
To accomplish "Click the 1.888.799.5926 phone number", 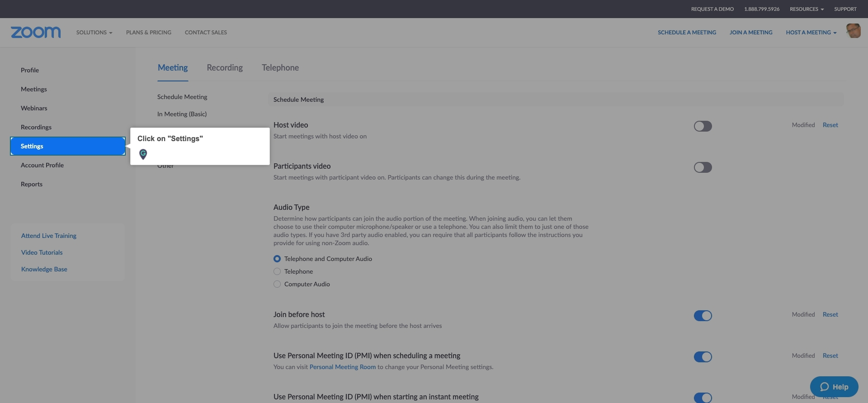I will [x=762, y=9].
